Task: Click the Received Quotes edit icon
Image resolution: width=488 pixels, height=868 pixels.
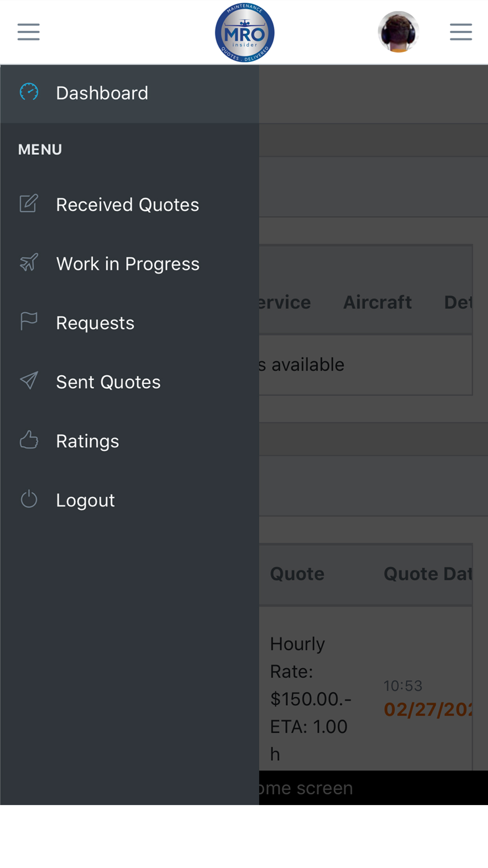Action: click(x=29, y=203)
